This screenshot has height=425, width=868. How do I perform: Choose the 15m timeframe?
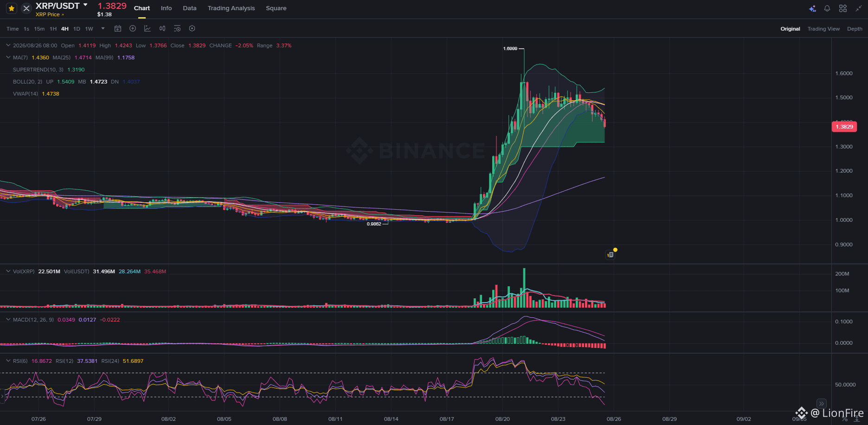[39, 29]
